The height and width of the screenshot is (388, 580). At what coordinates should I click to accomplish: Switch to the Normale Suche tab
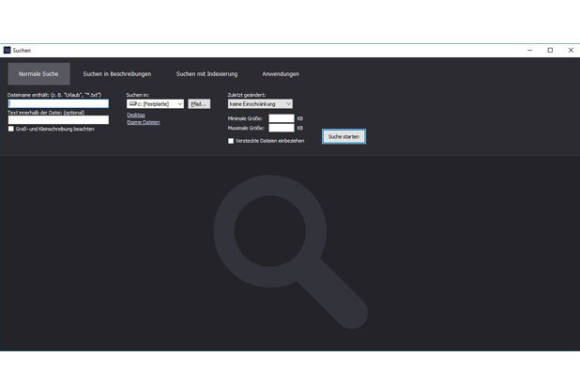[x=39, y=74]
